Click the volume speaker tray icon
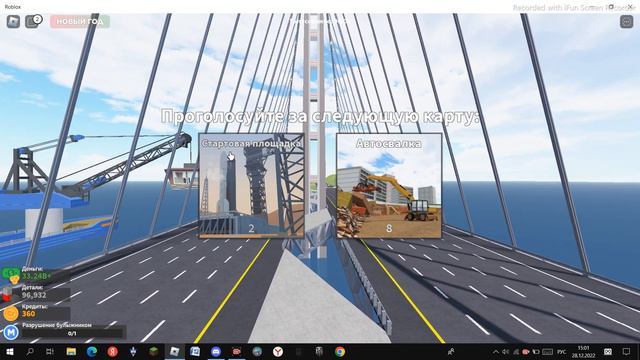 [505, 351]
